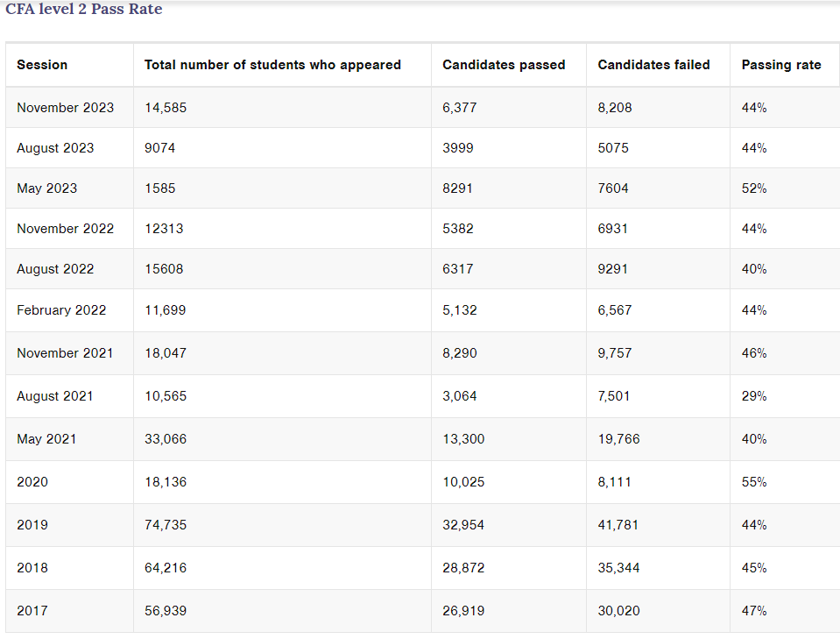Select the November 2023 session cell
Screen dimensions: 840x639
66,108
